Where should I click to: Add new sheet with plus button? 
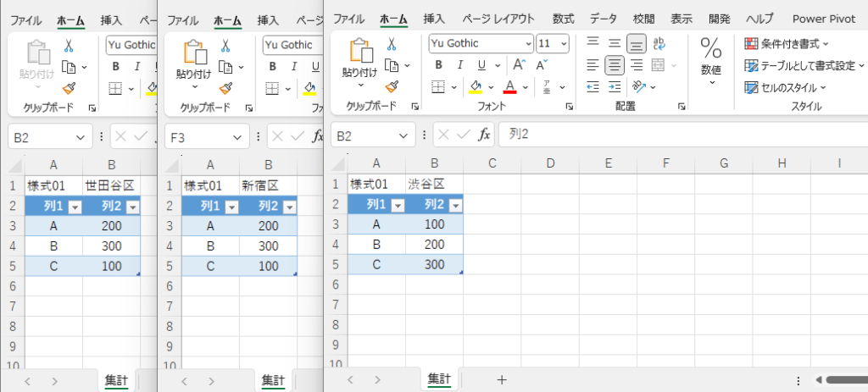point(501,380)
